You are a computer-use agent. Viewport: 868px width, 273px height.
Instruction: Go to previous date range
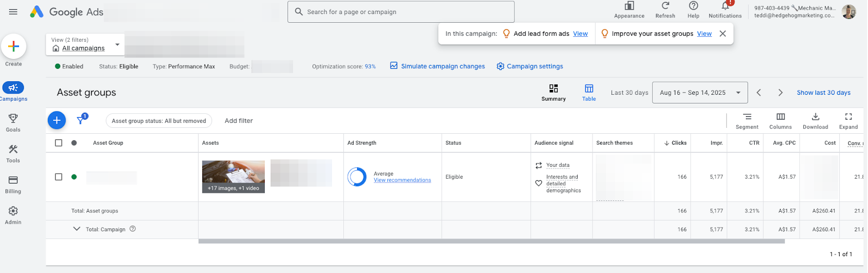coord(759,93)
